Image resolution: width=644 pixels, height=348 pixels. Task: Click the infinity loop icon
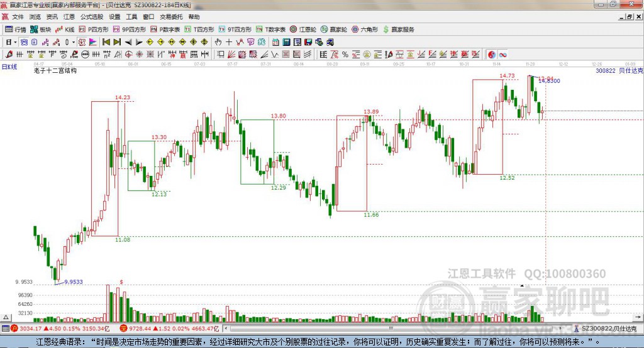(x=502, y=54)
